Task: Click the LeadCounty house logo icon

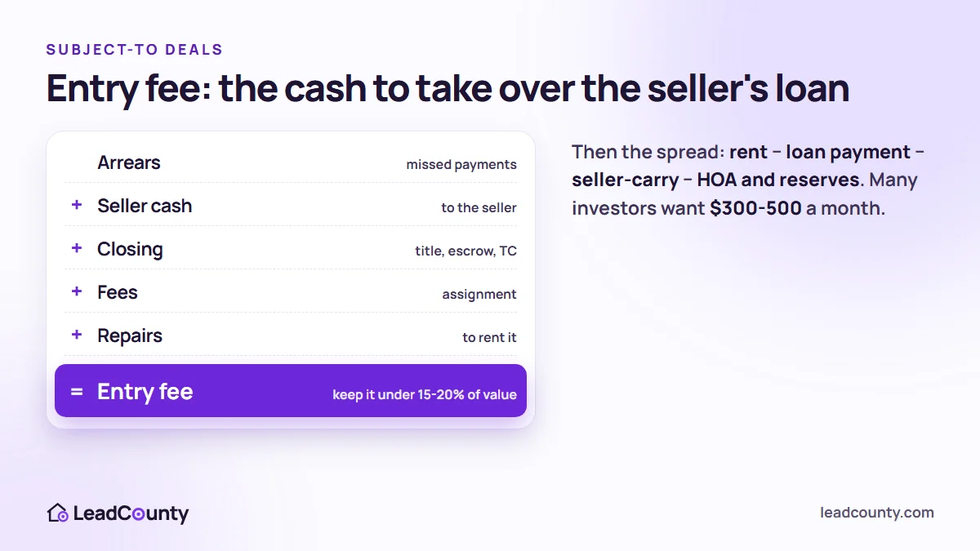Action: tap(57, 513)
